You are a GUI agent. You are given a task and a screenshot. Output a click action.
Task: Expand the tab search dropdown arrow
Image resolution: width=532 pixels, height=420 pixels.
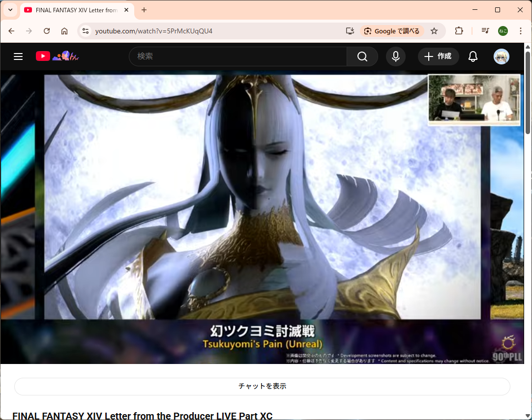click(x=10, y=10)
